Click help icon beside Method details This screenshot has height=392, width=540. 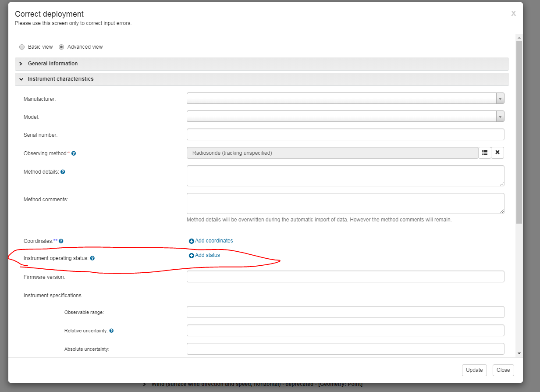(x=63, y=172)
